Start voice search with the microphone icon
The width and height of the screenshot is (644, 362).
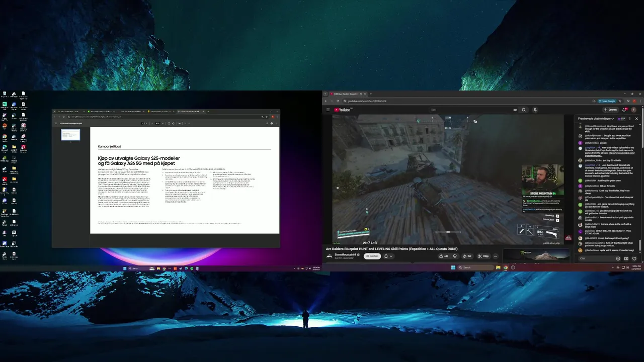coord(535,110)
